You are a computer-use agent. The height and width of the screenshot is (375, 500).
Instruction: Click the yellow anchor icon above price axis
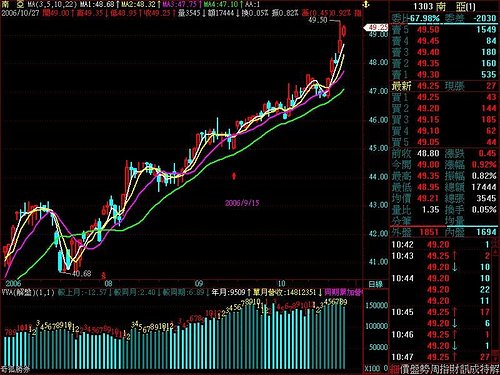click(366, 5)
